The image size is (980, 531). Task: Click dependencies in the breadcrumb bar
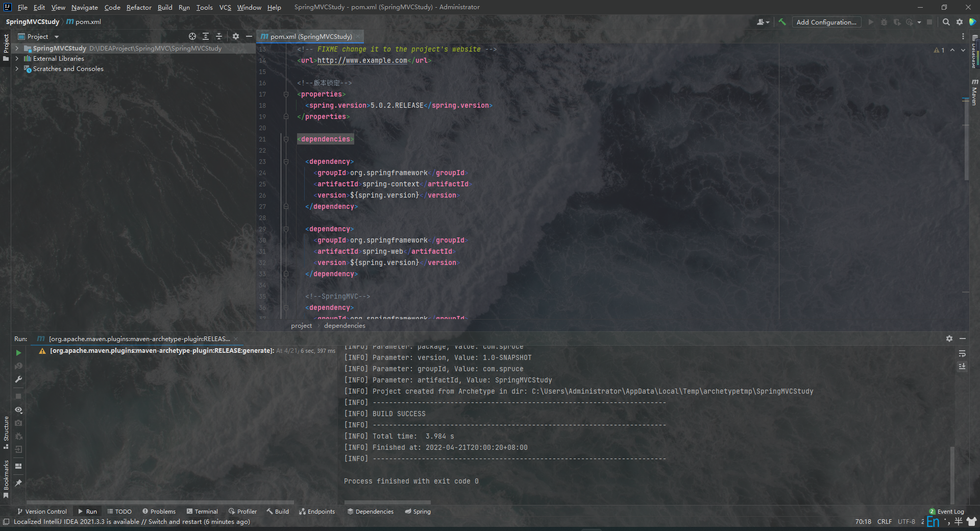click(x=345, y=325)
